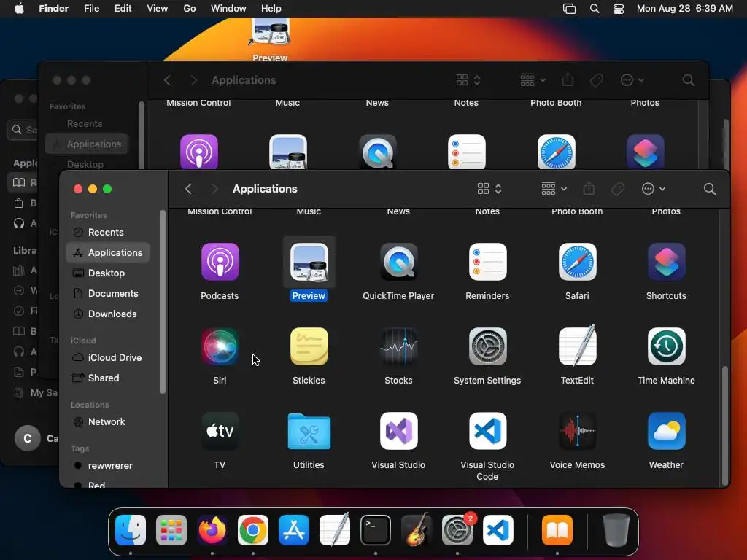Image resolution: width=747 pixels, height=560 pixels.
Task: Open Launchpad from the Dock
Action: point(171,530)
